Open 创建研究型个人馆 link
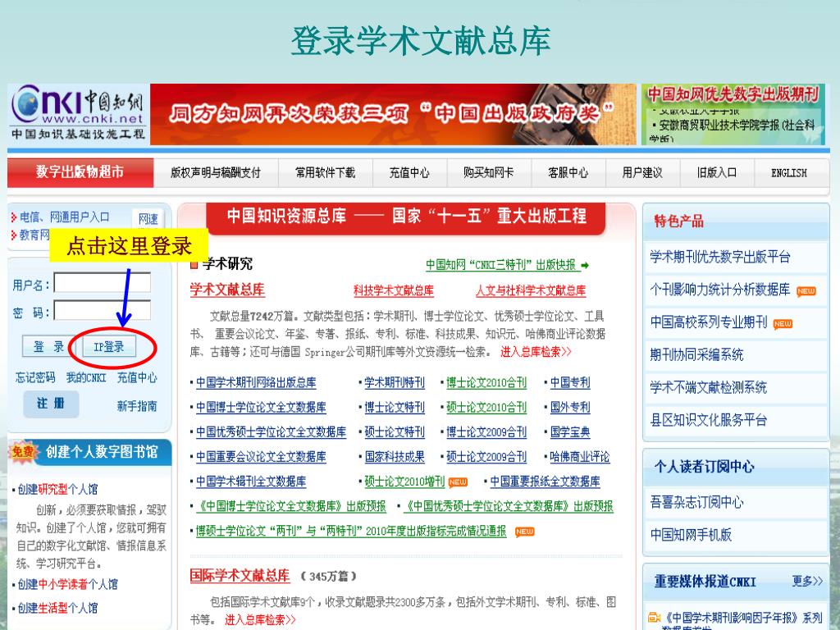 point(58,489)
